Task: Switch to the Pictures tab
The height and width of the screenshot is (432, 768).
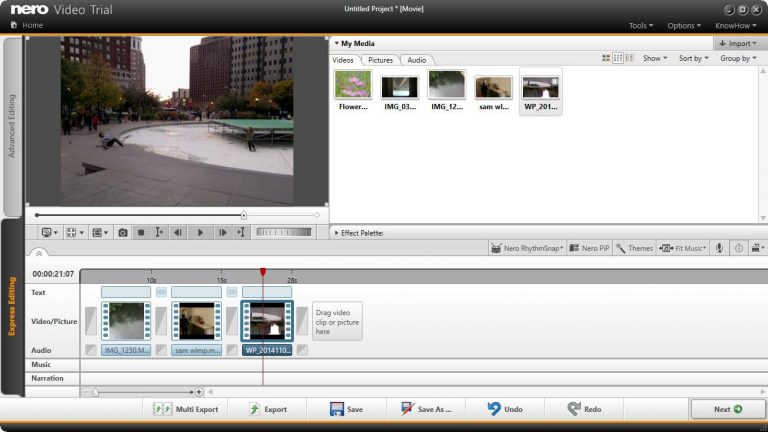Action: [380, 60]
